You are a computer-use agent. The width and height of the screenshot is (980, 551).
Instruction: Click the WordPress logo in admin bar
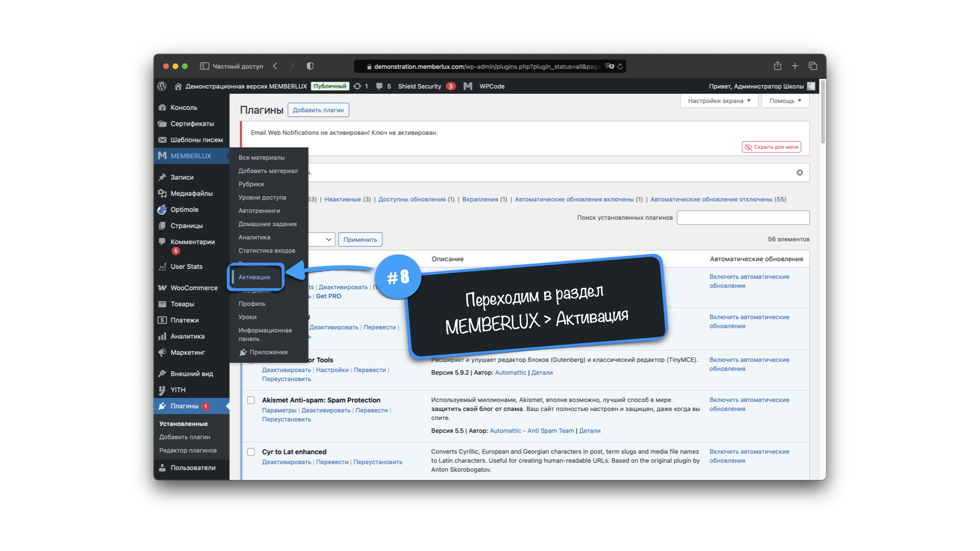162,86
